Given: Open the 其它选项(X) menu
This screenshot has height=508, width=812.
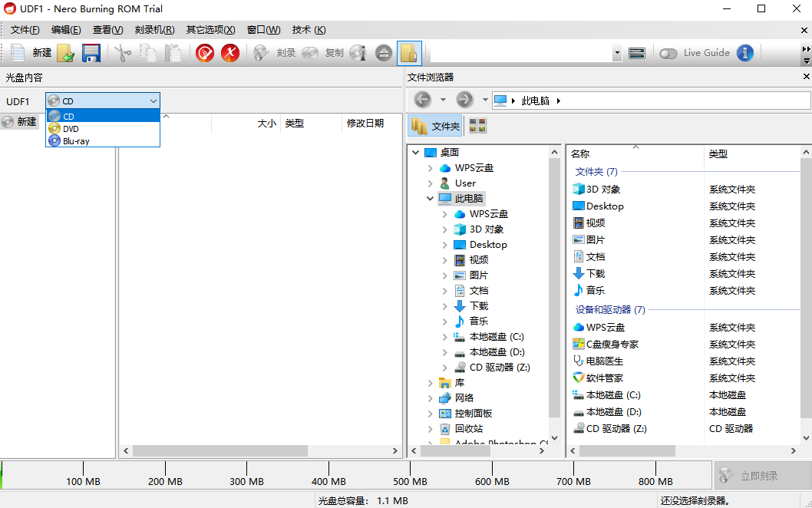Looking at the screenshot, I should [x=210, y=30].
